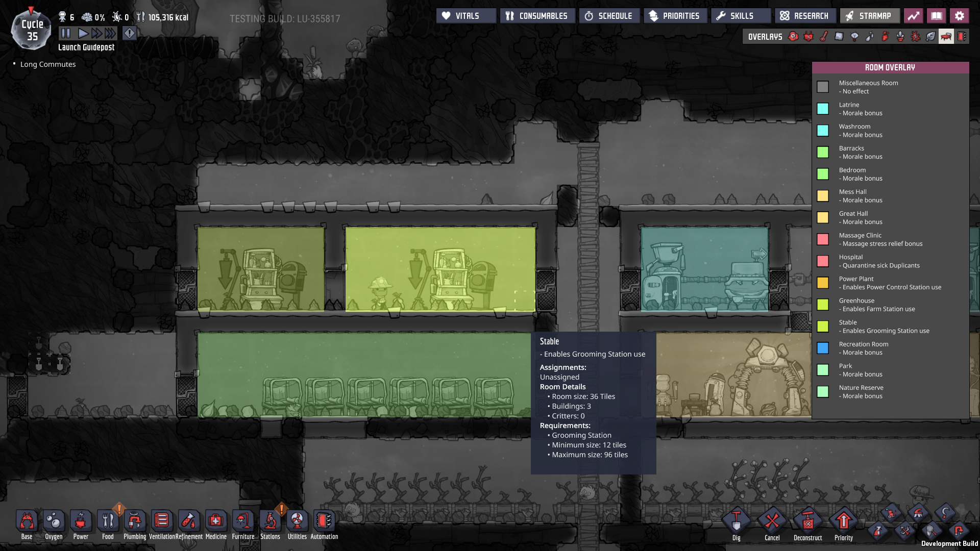Open the Automation build category
Viewport: 980px width, 551px height.
pos(324,521)
